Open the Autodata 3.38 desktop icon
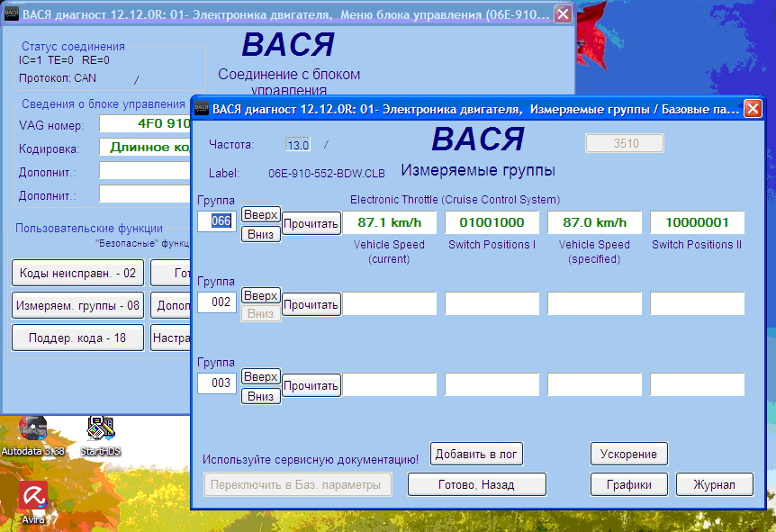This screenshot has height=532, width=776. coord(32,435)
